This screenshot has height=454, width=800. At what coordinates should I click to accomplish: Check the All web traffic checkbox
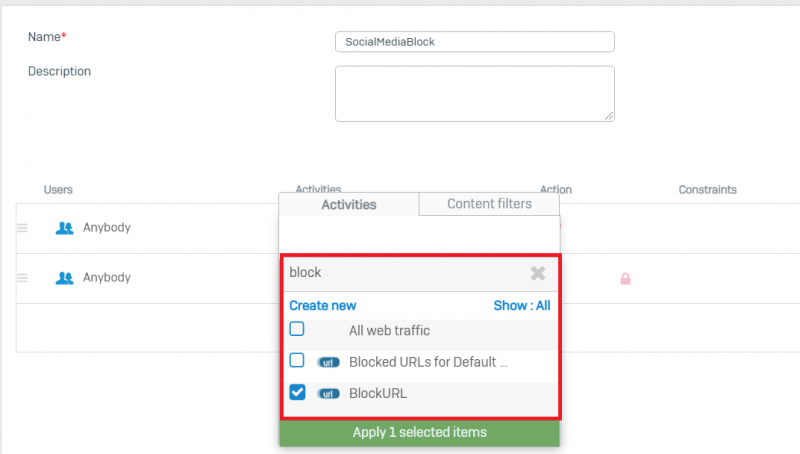tap(297, 329)
